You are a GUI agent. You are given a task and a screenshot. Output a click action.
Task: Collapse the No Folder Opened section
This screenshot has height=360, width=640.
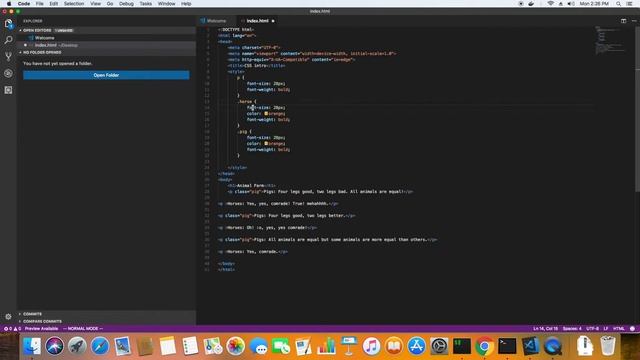point(106,52)
